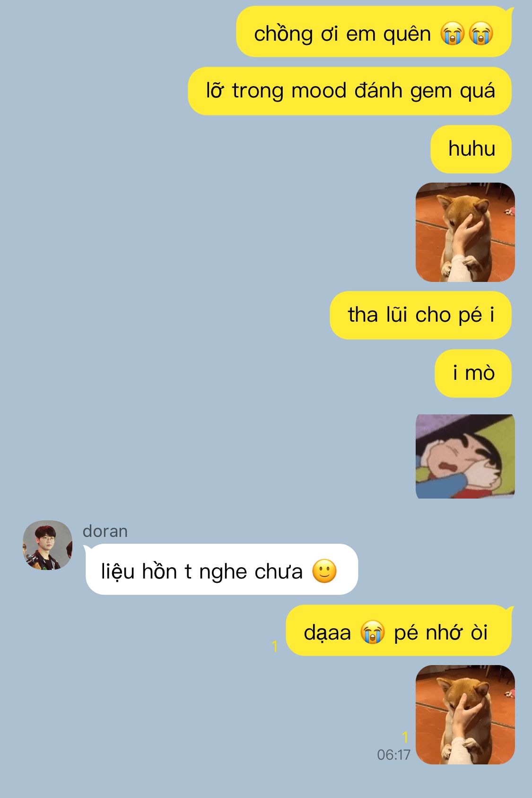Tap the 06:17 timestamp
The width and height of the screenshot is (532, 798).
pyautogui.click(x=393, y=754)
